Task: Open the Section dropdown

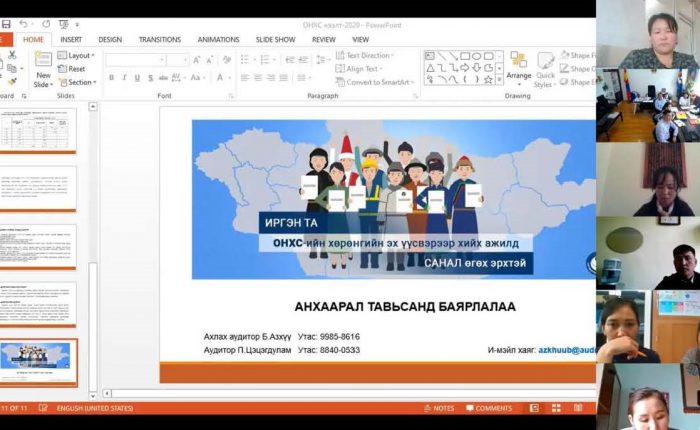Action: 78,82
